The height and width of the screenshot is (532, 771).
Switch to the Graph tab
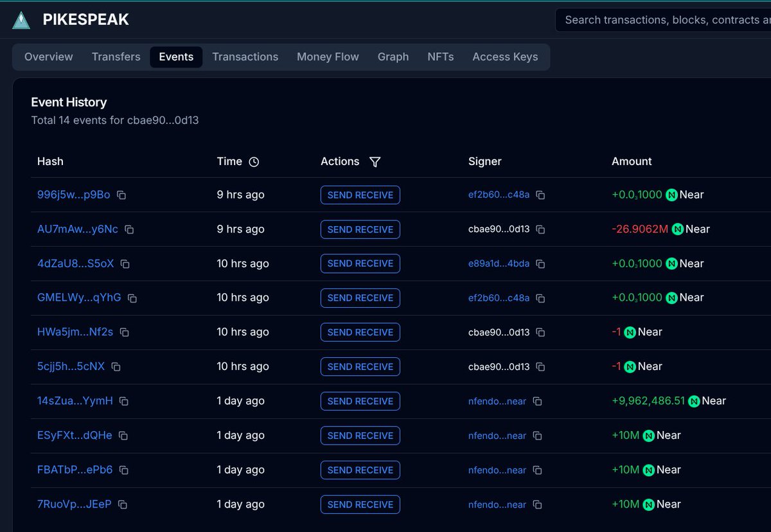[393, 57]
